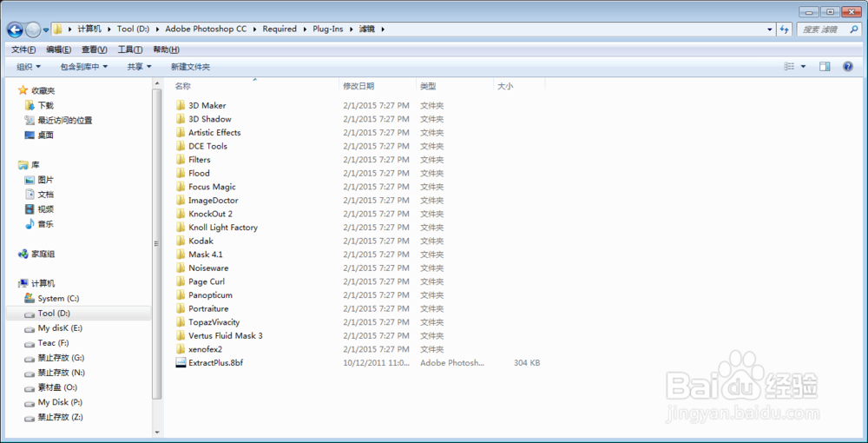Select the KnockOut 2 folder icon
Image resolution: width=868 pixels, height=443 pixels.
coord(181,214)
